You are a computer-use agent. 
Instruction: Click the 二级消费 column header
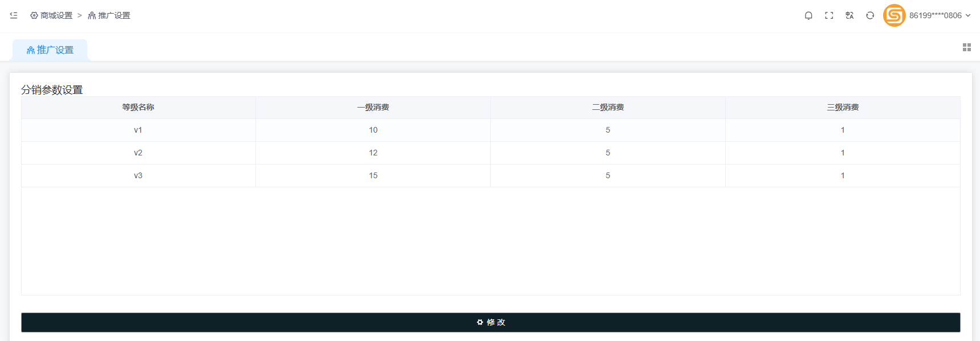(x=608, y=107)
